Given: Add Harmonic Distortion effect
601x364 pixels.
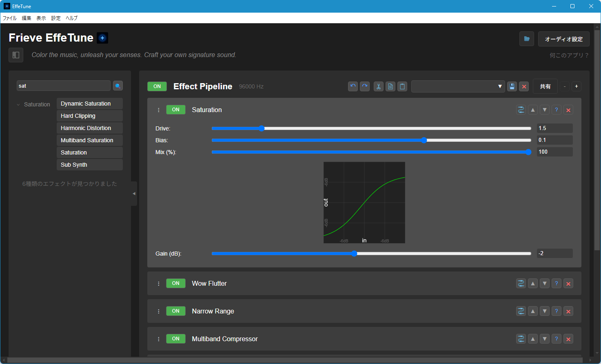Looking at the screenshot, I should pos(90,128).
